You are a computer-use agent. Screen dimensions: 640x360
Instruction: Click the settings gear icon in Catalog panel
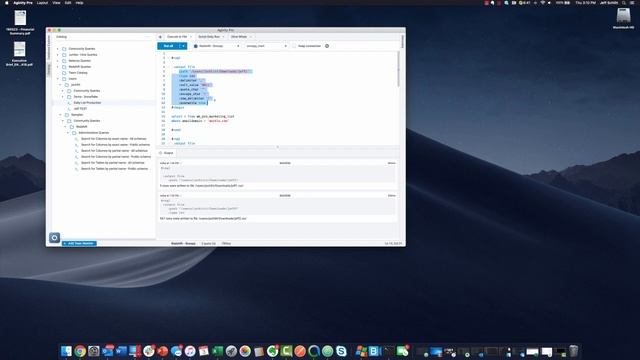(x=54, y=238)
